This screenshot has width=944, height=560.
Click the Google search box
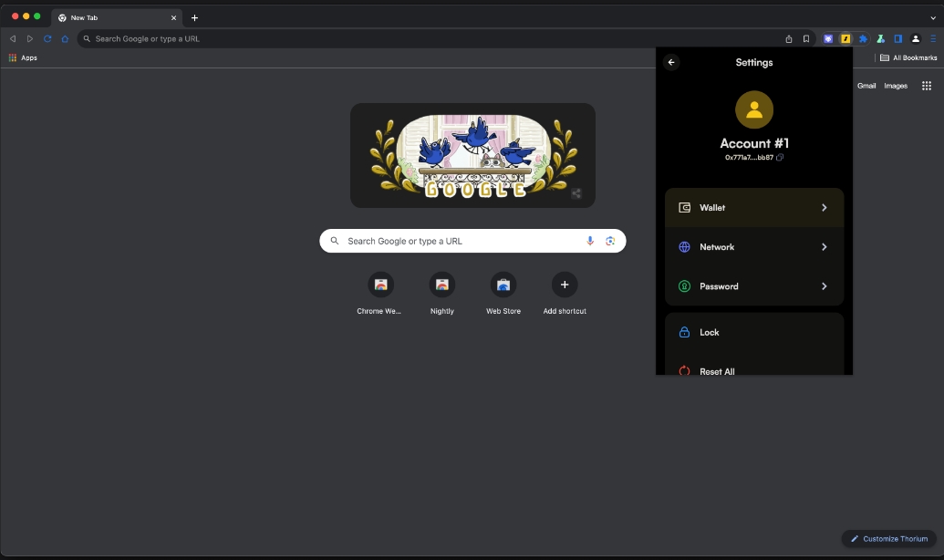472,241
